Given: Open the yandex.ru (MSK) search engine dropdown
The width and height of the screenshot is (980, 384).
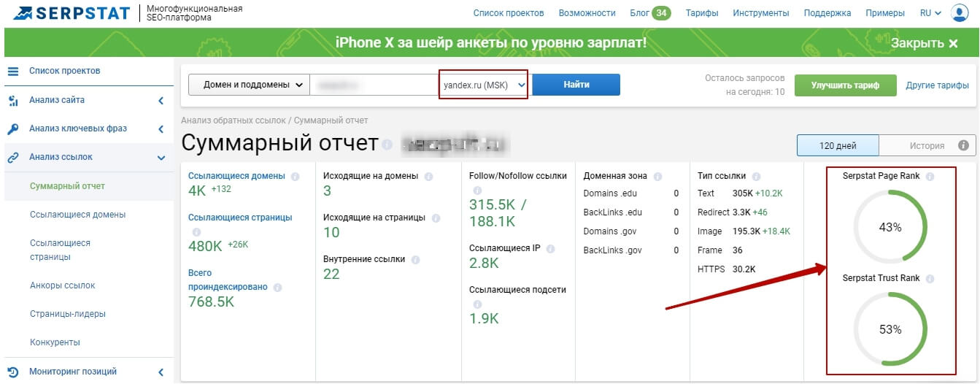Looking at the screenshot, I should [x=485, y=85].
